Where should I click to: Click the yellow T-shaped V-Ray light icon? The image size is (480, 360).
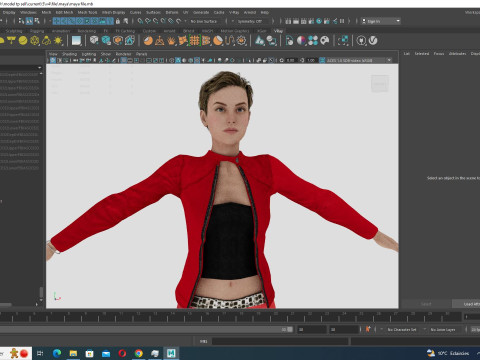click(11, 41)
